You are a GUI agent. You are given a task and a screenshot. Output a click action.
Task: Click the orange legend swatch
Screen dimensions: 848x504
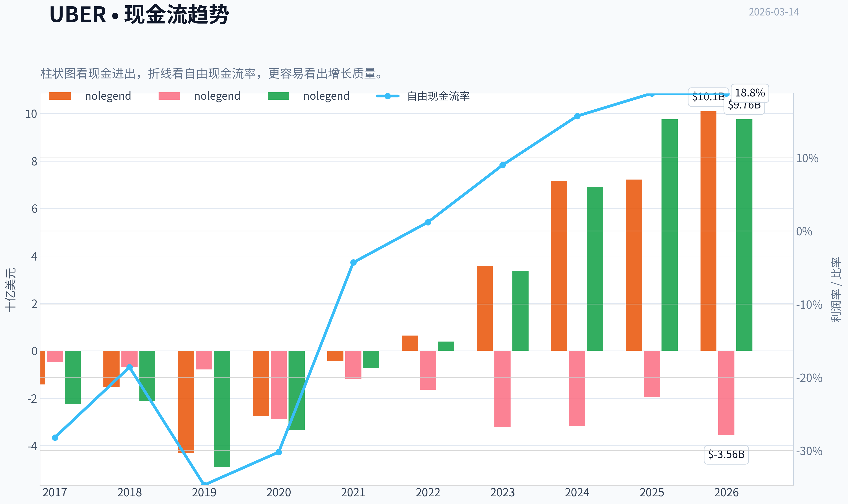click(60, 96)
